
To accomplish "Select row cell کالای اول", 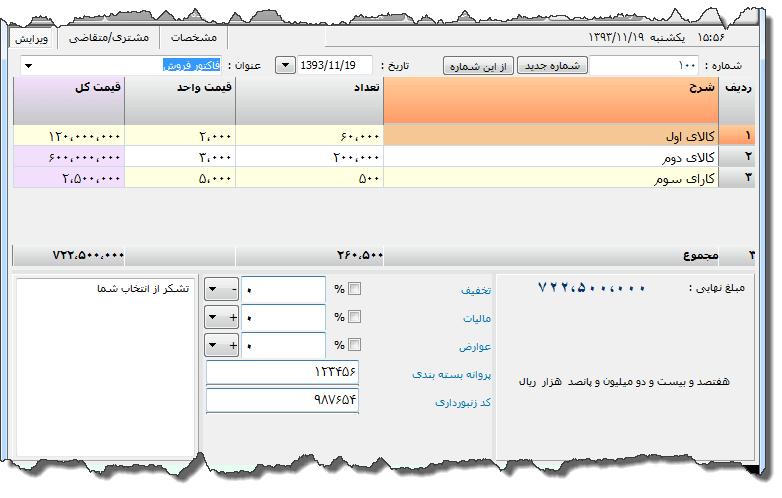I will tap(551, 136).
